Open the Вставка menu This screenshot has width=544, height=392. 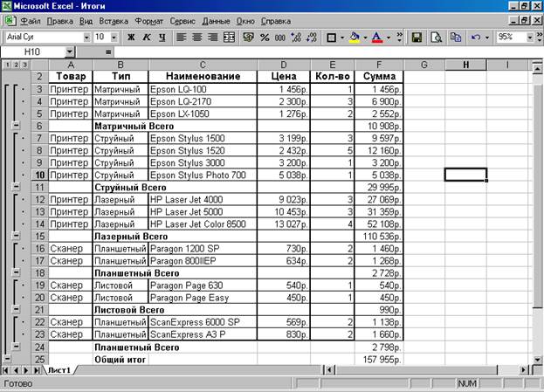point(114,21)
